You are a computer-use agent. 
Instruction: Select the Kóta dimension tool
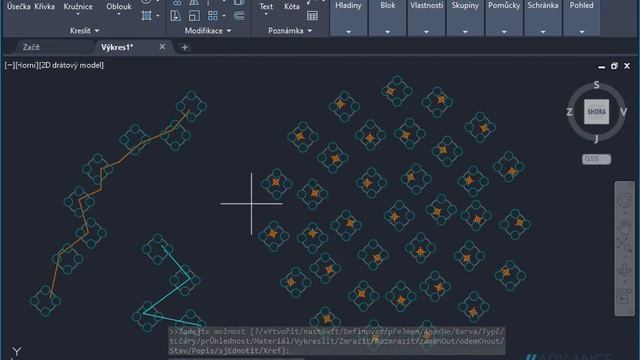tap(291, 6)
